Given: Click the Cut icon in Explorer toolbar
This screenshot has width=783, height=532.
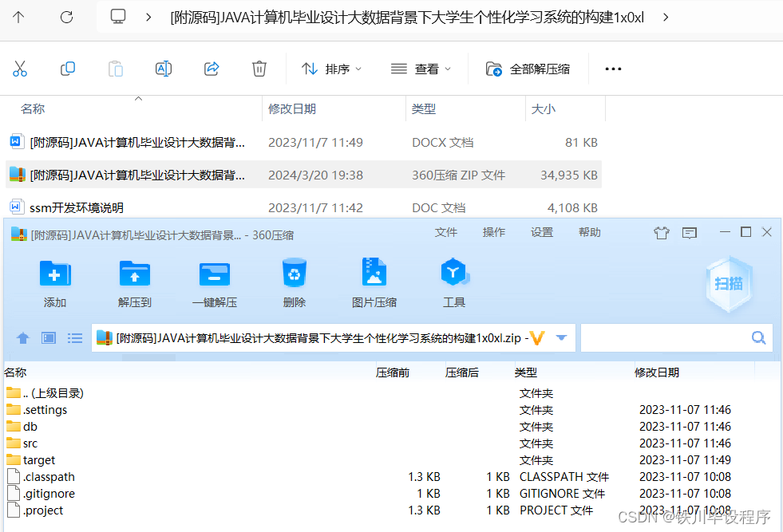Looking at the screenshot, I should [x=20, y=69].
